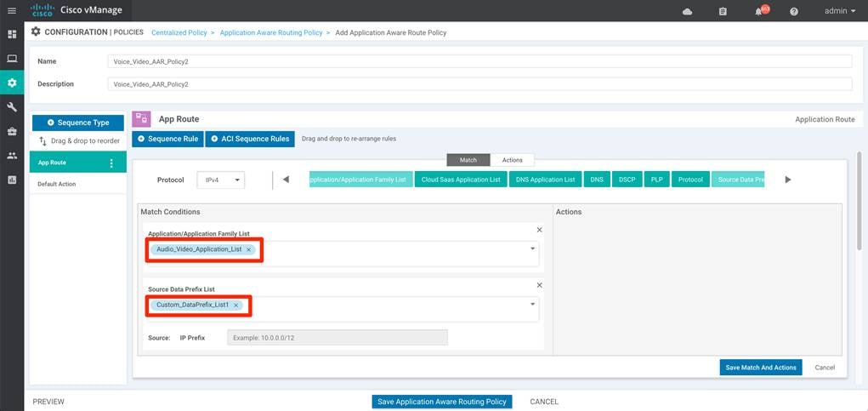
Task: Switch to the Actions tab
Action: pyautogui.click(x=512, y=160)
